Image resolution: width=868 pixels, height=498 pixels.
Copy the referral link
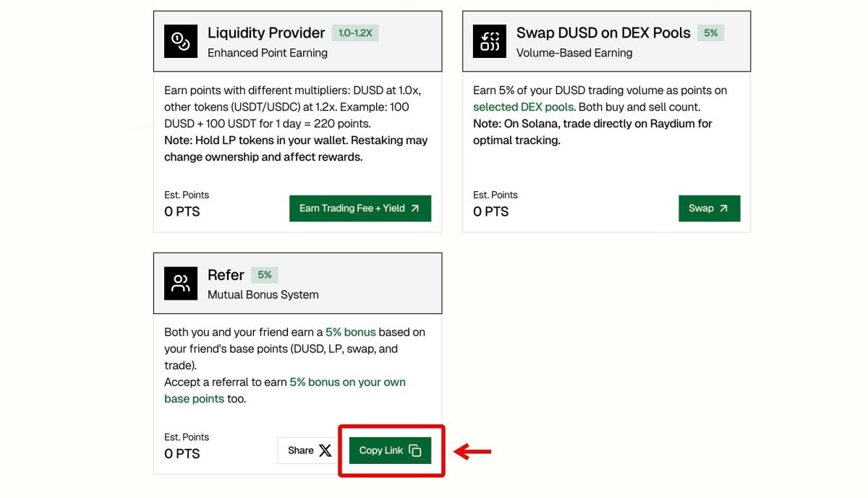(390, 450)
